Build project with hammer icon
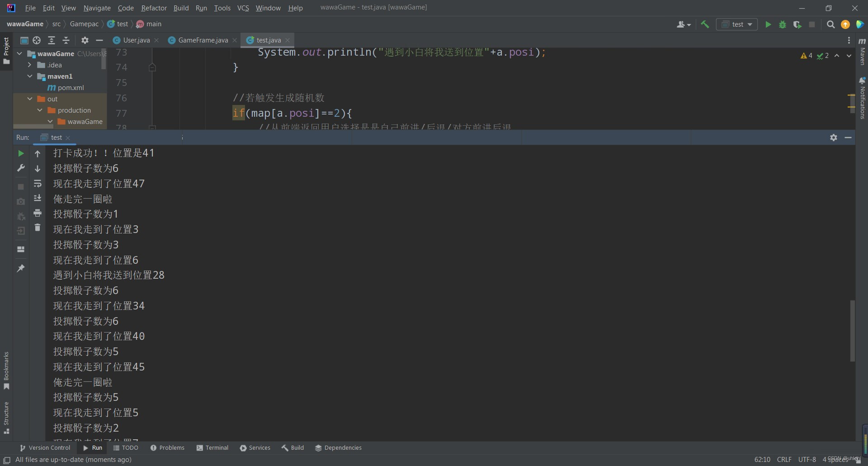868x466 pixels. coord(705,24)
